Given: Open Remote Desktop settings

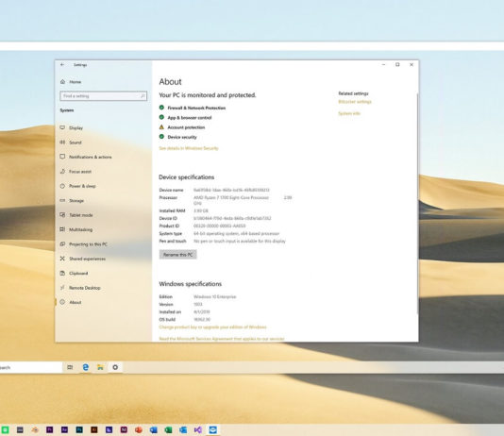Looking at the screenshot, I should [x=80, y=288].
